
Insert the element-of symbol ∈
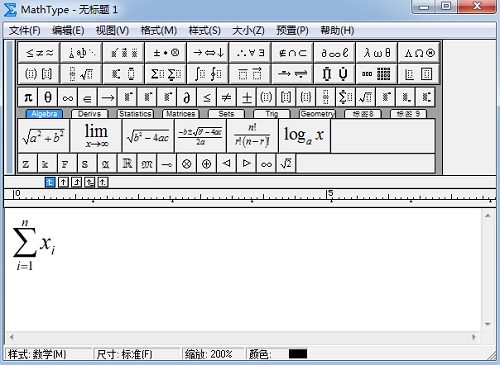(87, 97)
